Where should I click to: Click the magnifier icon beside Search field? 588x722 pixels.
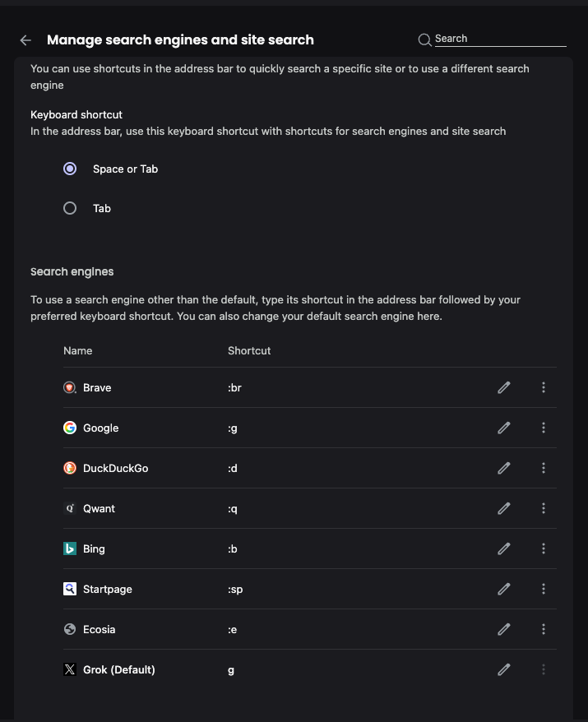(x=424, y=40)
